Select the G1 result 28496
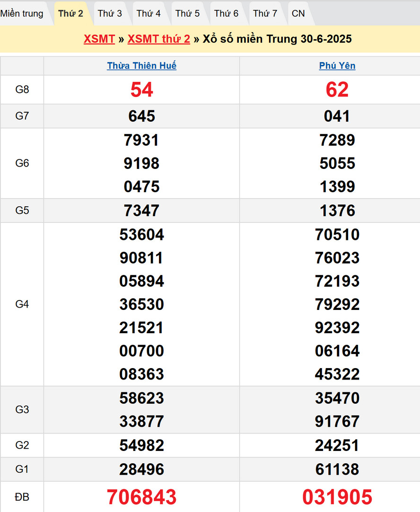The width and height of the screenshot is (420, 512). point(141,469)
